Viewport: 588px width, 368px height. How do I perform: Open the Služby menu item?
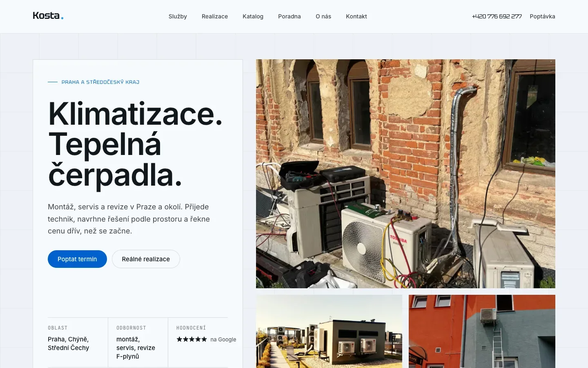coord(178,16)
